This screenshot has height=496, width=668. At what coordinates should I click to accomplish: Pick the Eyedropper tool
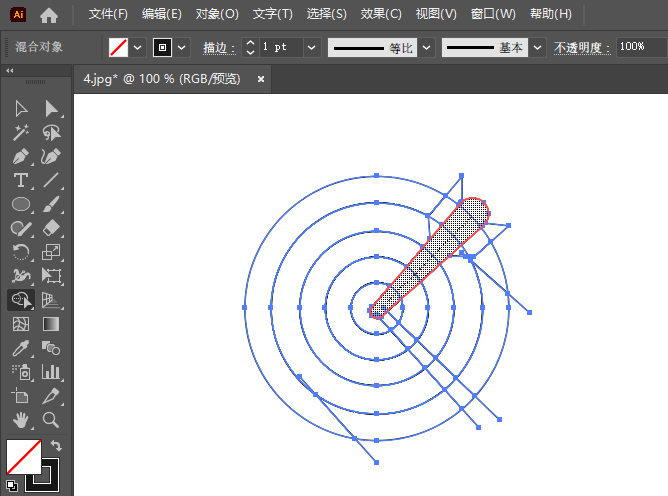pyautogui.click(x=21, y=348)
